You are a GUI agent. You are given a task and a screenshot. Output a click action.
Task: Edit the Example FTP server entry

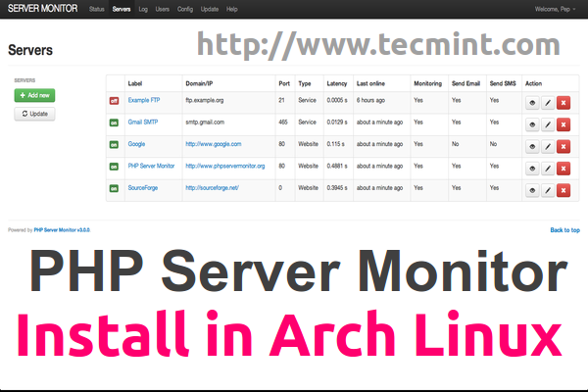[548, 103]
